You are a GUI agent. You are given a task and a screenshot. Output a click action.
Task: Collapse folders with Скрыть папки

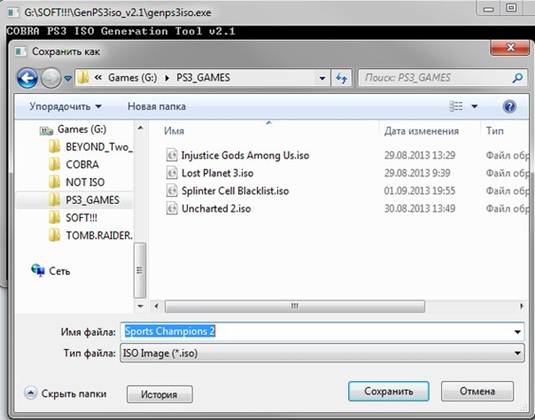click(65, 393)
